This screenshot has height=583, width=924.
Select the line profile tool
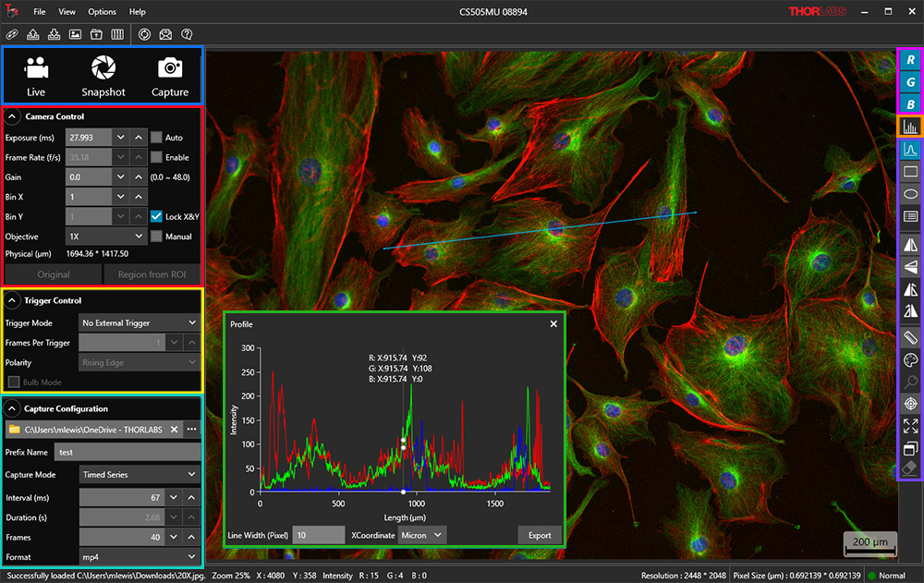tap(910, 150)
